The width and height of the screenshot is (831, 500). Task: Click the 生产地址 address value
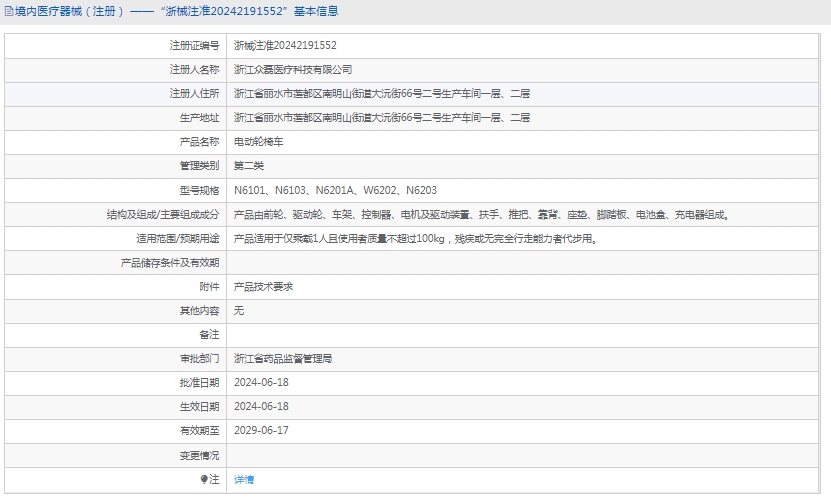pyautogui.click(x=382, y=118)
